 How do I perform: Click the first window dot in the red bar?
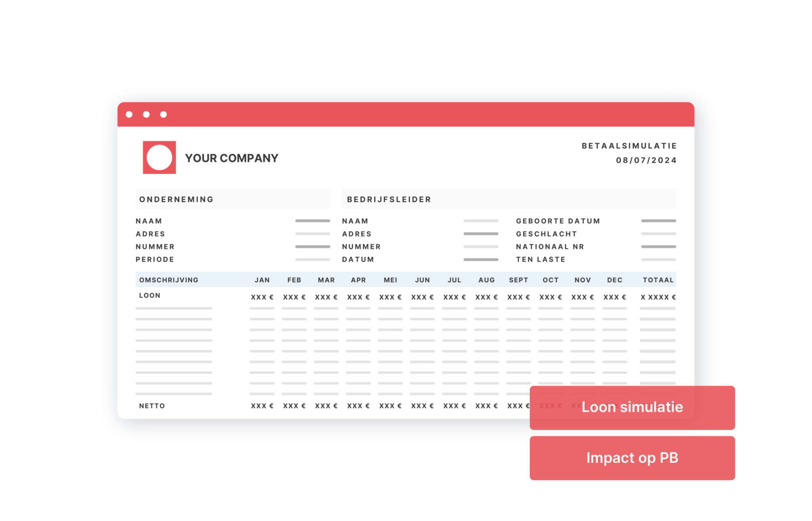point(129,115)
